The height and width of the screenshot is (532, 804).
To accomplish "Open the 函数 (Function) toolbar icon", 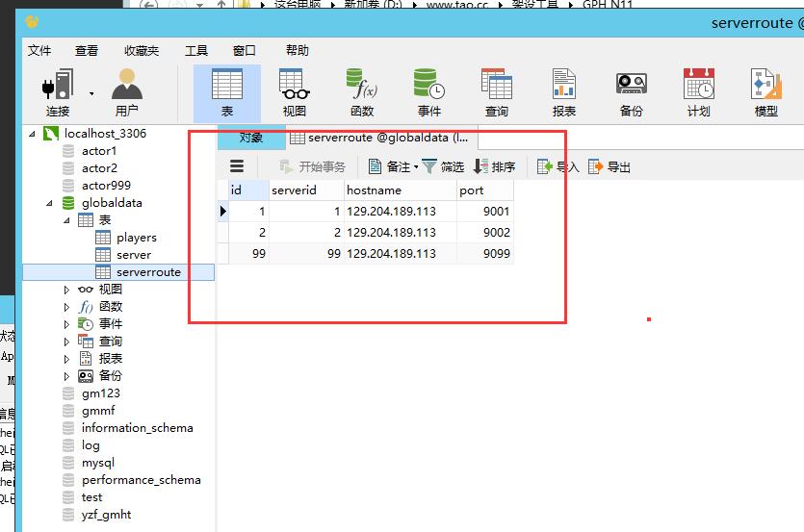I will tap(361, 91).
